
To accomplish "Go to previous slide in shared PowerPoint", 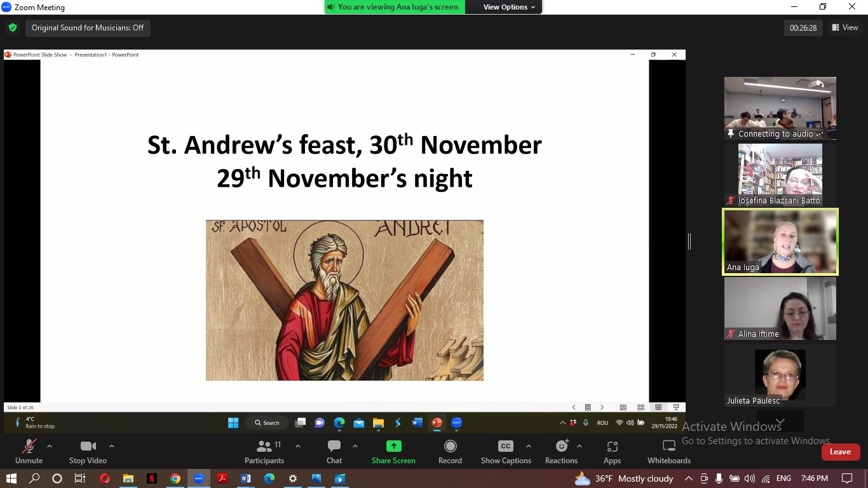I will [574, 407].
